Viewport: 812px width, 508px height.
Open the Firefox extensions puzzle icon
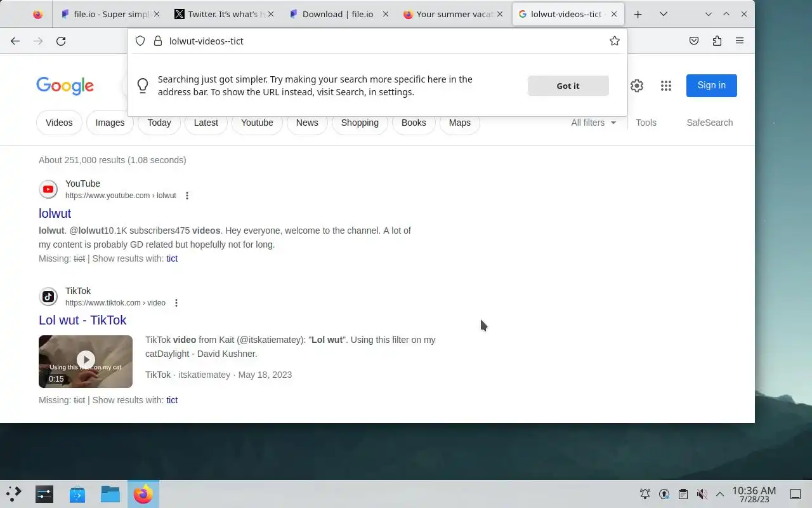(x=717, y=41)
